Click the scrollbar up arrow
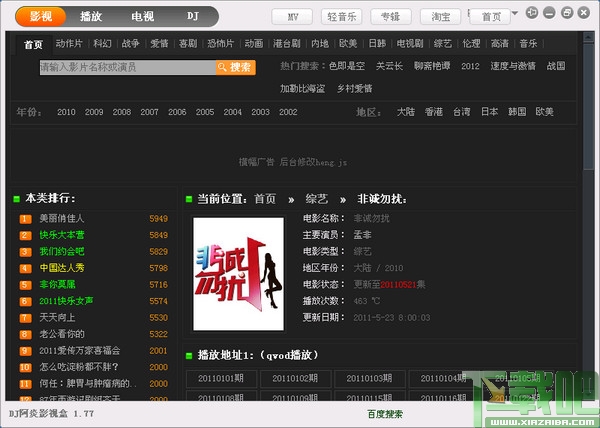600x428 pixels. (588, 37)
